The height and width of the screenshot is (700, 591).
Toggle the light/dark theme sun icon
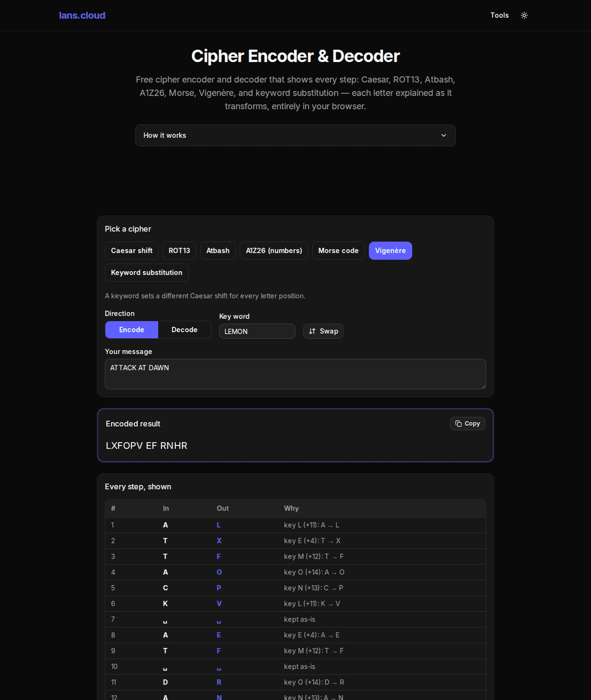point(524,15)
